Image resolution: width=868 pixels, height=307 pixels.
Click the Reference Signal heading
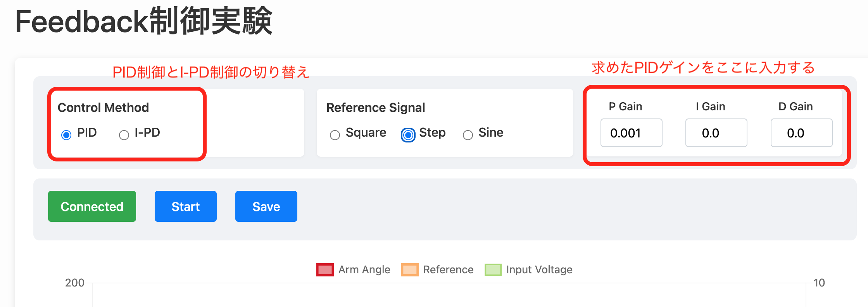click(376, 107)
